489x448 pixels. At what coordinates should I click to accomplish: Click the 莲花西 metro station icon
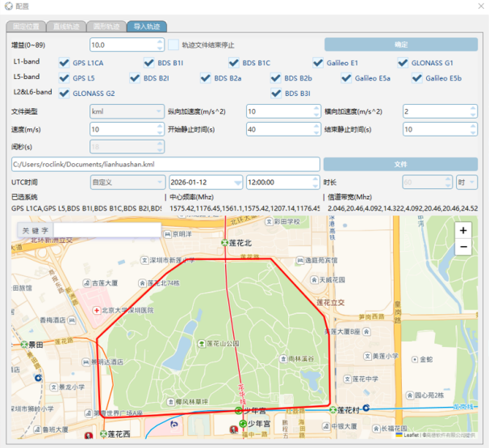click(x=103, y=434)
